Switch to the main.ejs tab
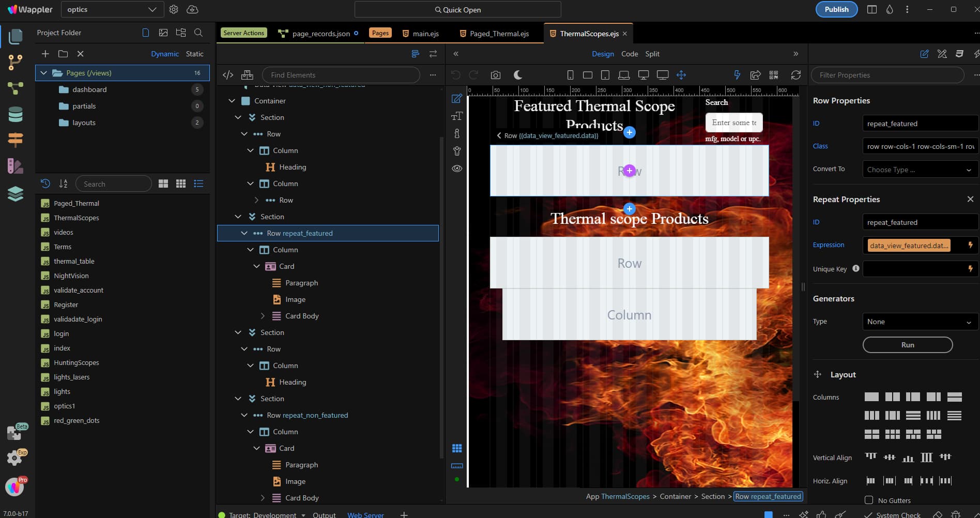980x518 pixels. tap(425, 33)
